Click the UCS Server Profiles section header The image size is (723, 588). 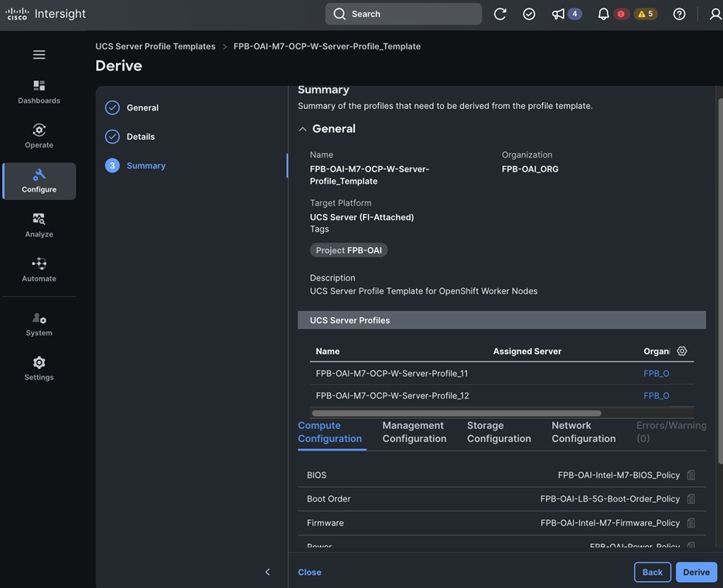[502, 320]
